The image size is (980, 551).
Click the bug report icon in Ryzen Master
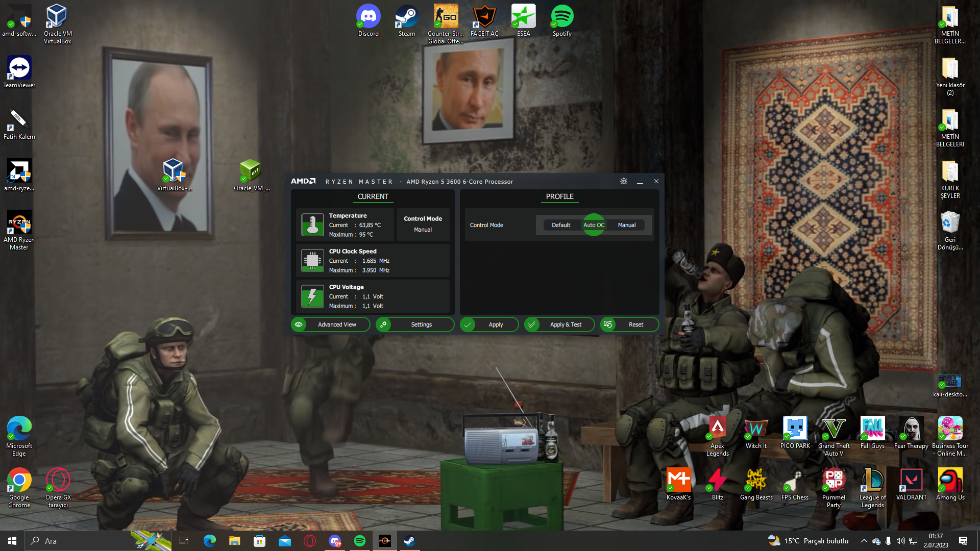point(623,181)
